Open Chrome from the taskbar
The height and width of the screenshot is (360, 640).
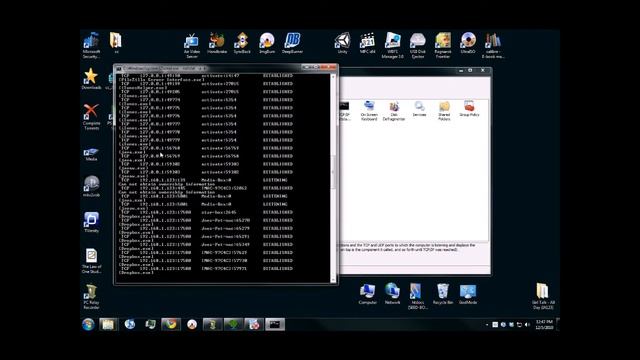[x=171, y=324]
